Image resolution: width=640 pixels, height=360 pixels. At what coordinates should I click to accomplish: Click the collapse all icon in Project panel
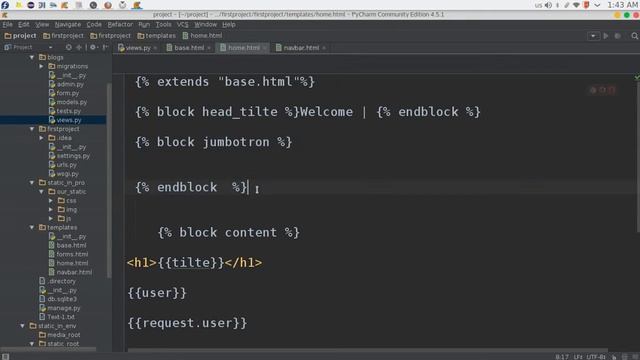click(79, 47)
